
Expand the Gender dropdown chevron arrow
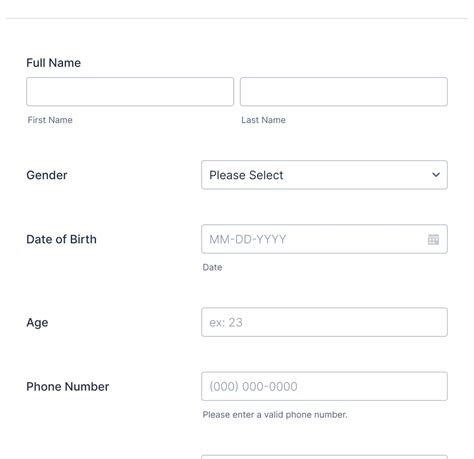[x=436, y=175]
